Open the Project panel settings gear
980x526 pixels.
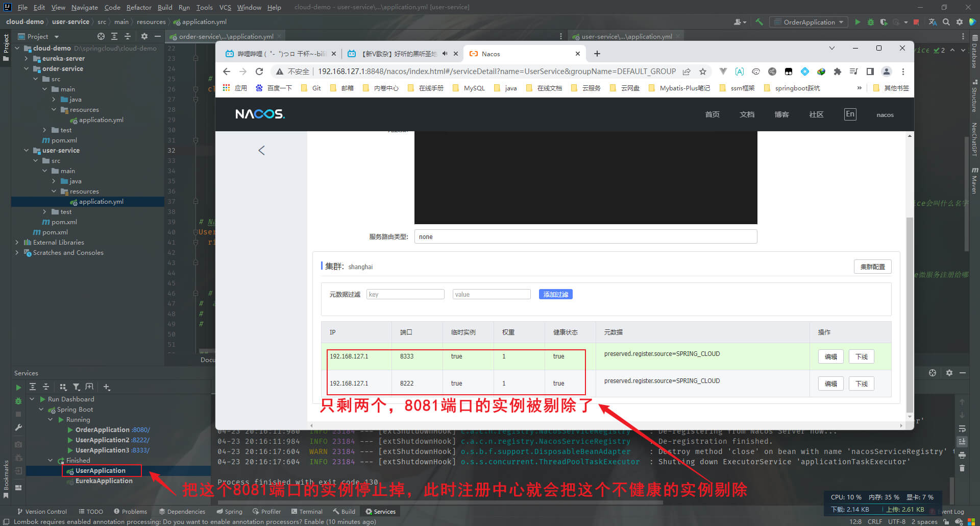144,36
